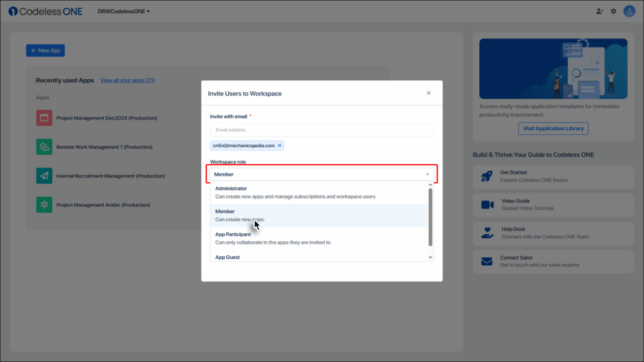Close the Invite Users to Workspace dialog

428,93
